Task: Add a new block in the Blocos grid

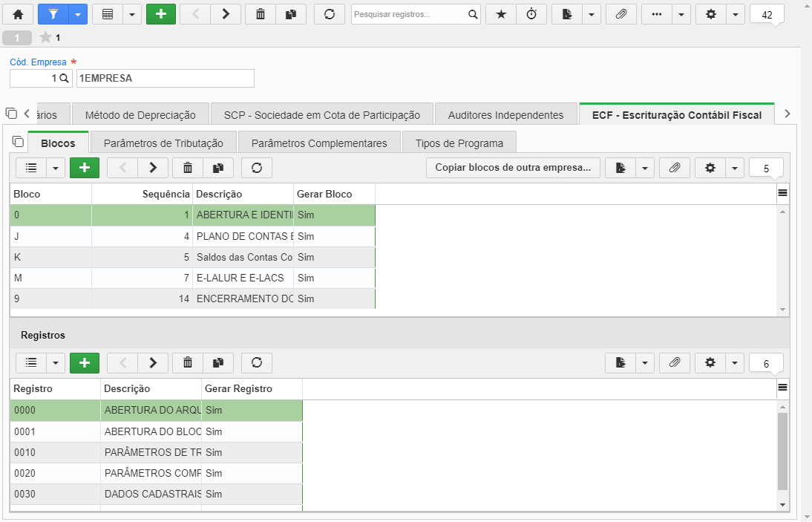Action: (85, 168)
